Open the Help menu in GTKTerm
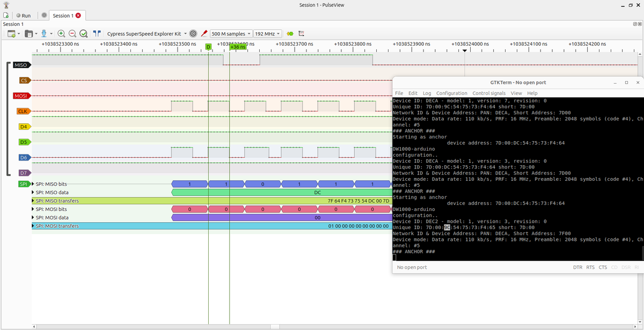644x330 pixels. 532,93
